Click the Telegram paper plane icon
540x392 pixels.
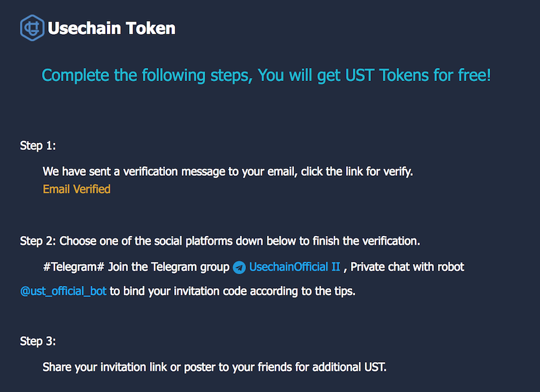pyautogui.click(x=239, y=267)
